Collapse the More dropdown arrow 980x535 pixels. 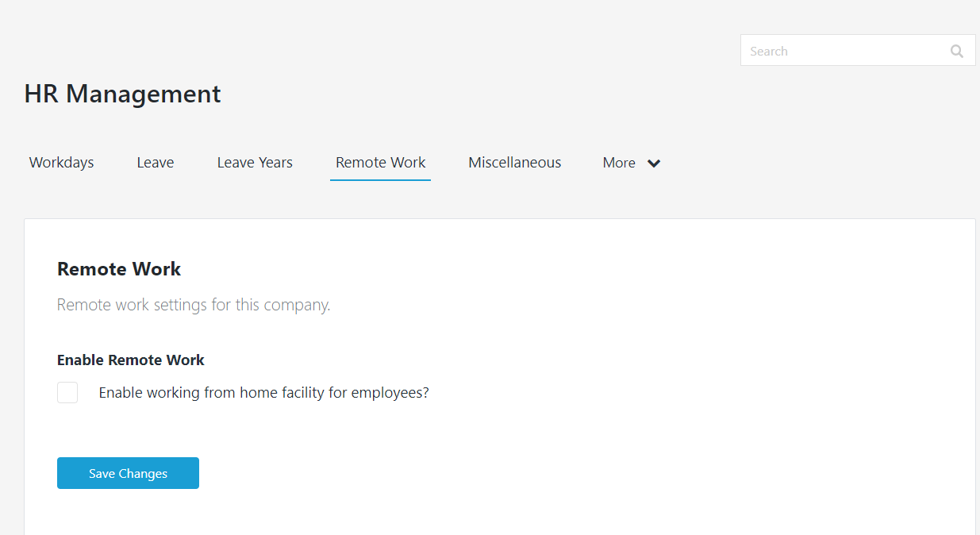654,163
